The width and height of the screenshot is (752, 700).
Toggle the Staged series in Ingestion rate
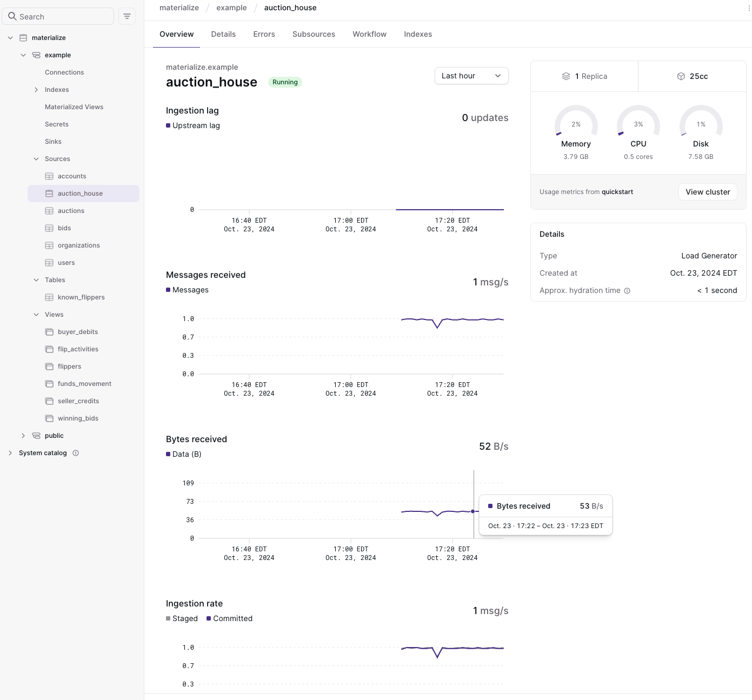point(182,618)
